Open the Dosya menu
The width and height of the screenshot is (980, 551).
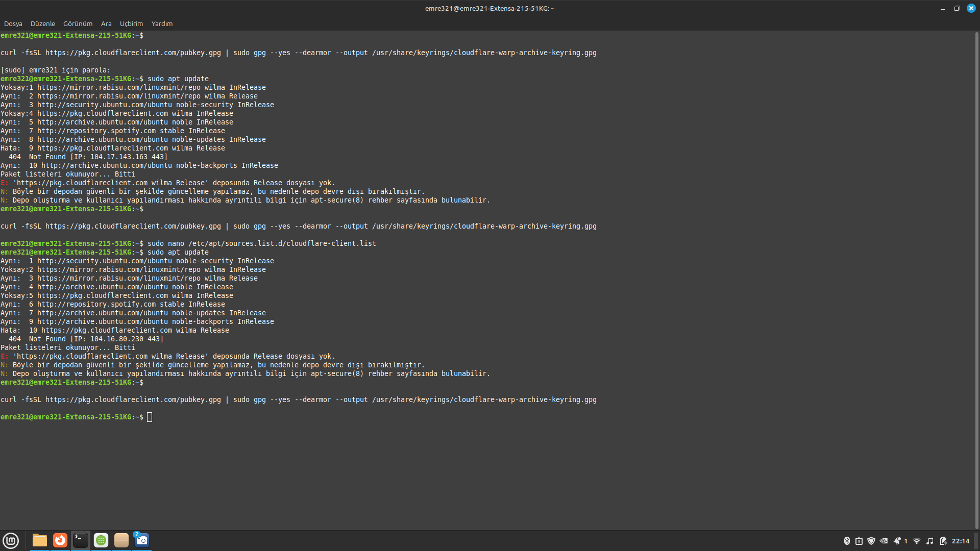[13, 23]
